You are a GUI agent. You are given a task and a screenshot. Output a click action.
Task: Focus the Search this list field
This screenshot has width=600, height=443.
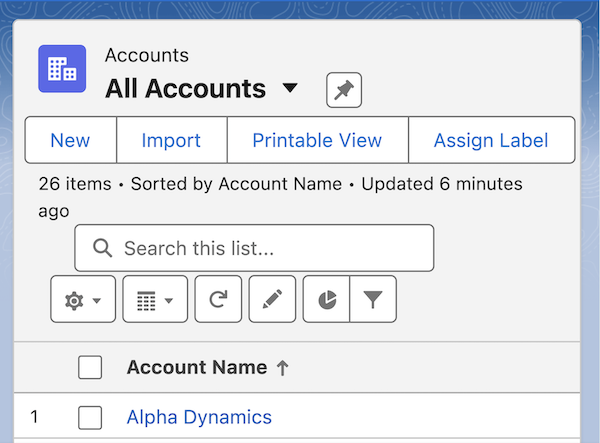click(254, 248)
